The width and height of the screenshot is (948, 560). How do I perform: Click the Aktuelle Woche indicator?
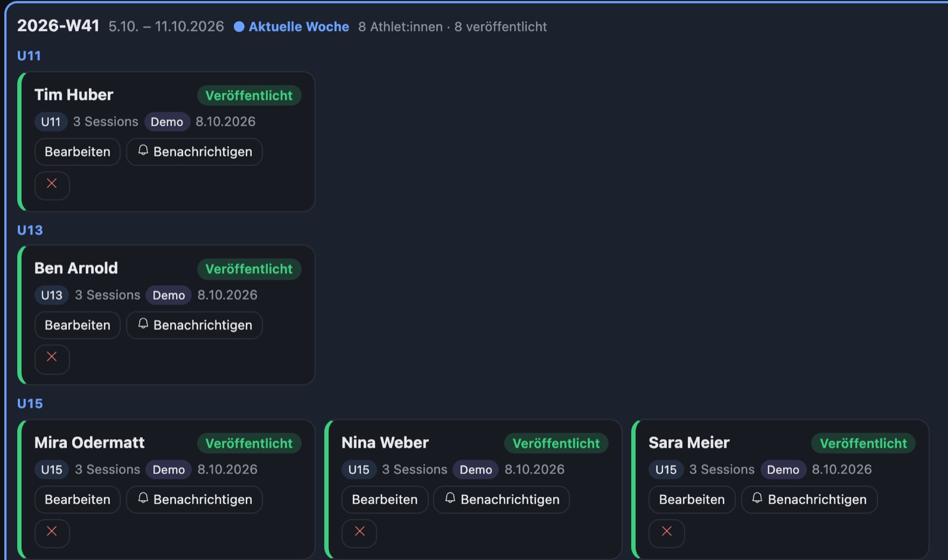click(x=292, y=27)
